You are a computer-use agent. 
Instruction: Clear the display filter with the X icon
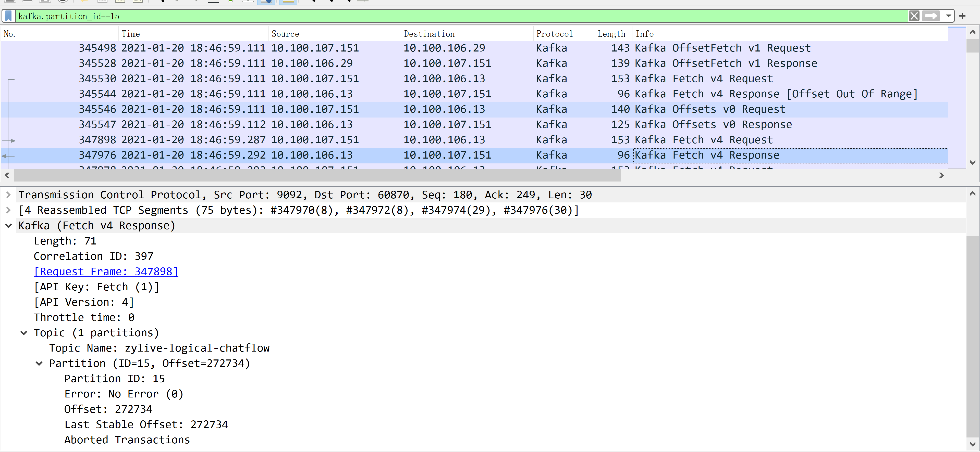(x=914, y=16)
